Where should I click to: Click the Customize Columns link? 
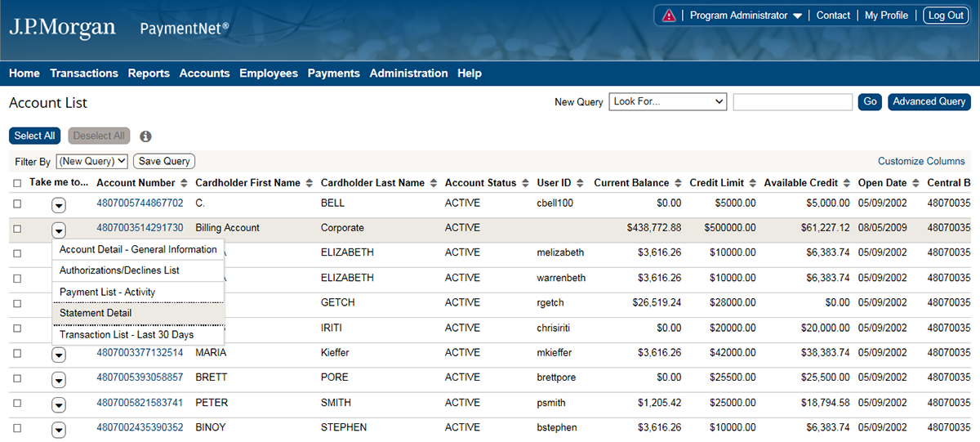[921, 162]
